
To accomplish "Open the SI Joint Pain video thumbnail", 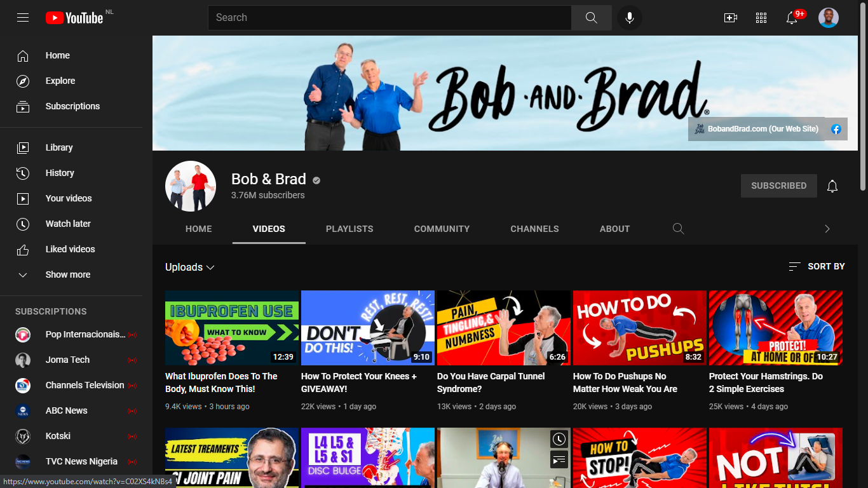I will tap(232, 457).
